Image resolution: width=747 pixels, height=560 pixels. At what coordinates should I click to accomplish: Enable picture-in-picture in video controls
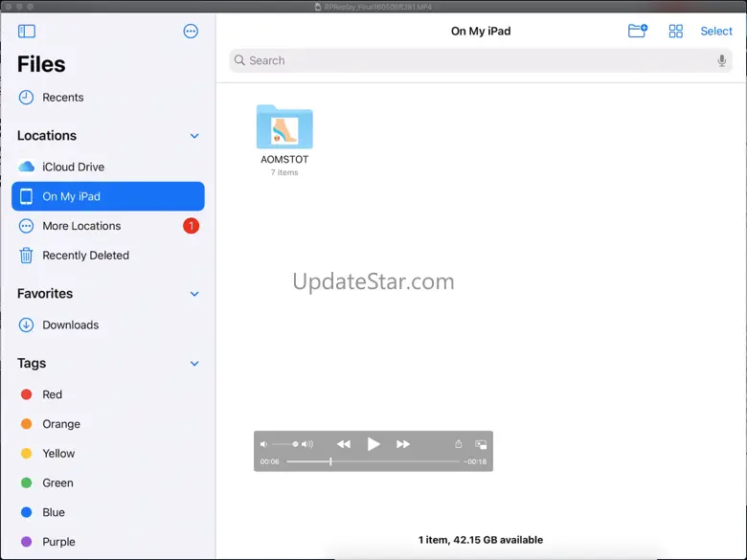[481, 444]
